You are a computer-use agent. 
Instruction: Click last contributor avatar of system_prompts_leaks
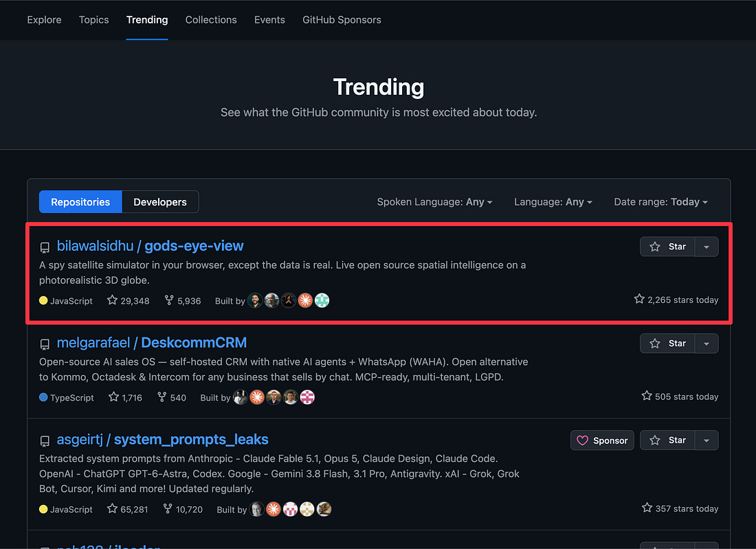324,509
